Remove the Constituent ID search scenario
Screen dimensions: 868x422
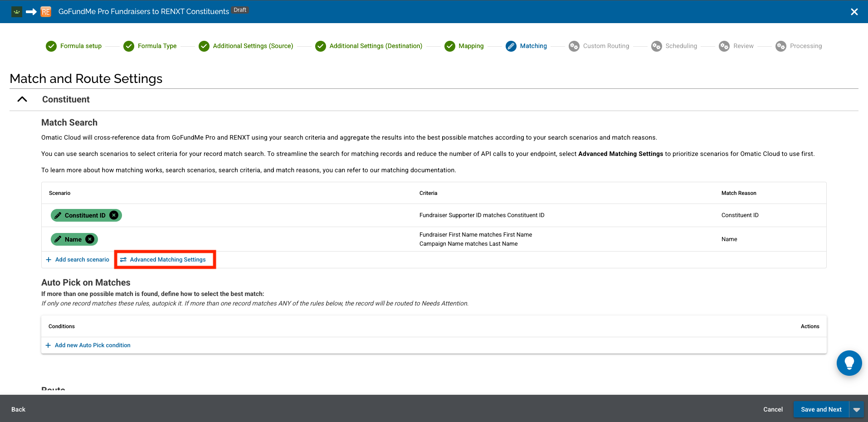tap(114, 215)
